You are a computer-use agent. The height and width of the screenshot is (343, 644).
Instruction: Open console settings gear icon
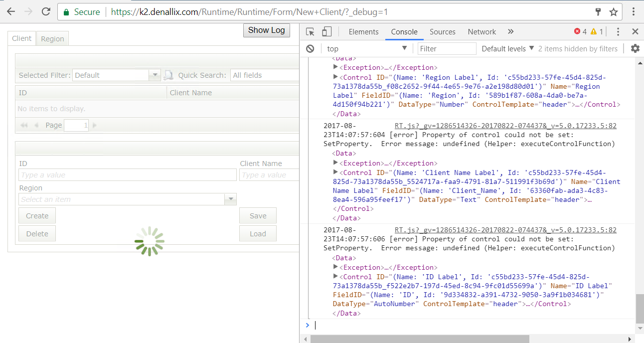pyautogui.click(x=635, y=48)
